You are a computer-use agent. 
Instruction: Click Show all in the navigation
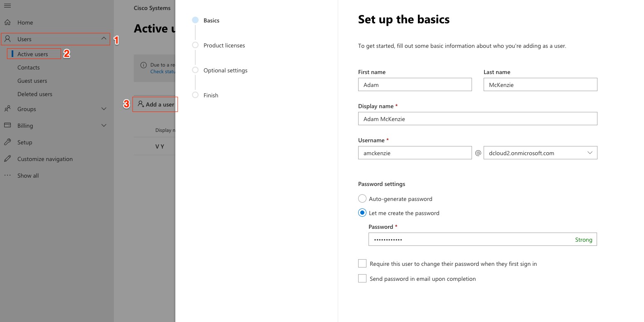[x=28, y=176]
